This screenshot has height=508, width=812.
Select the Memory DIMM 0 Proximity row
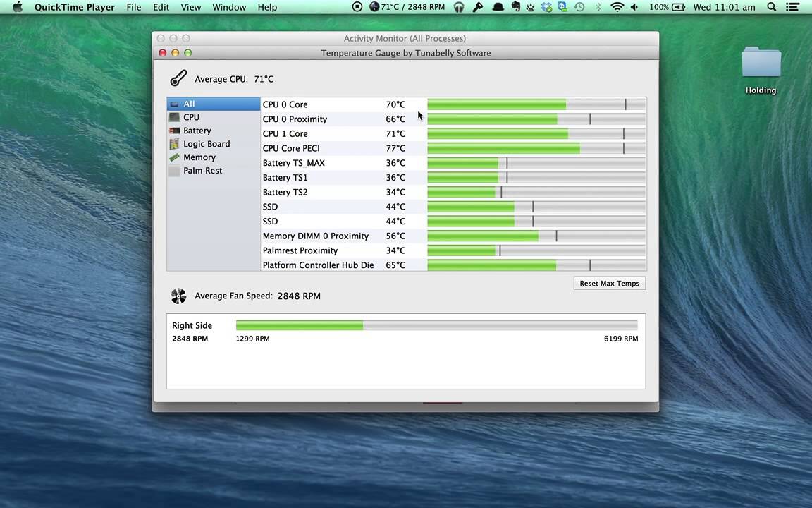(x=453, y=236)
